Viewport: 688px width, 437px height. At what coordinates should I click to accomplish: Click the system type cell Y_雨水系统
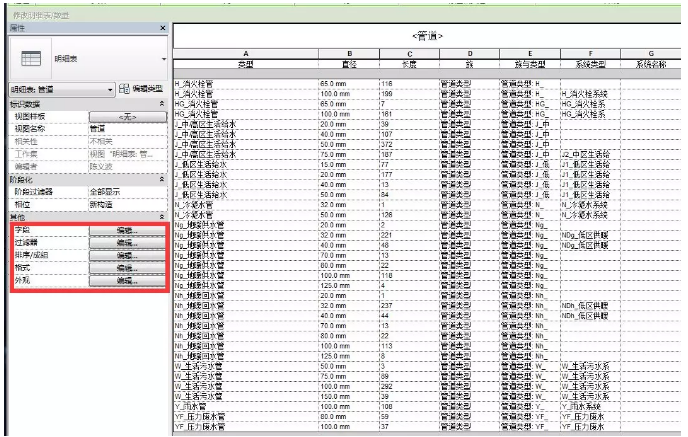click(x=591, y=407)
